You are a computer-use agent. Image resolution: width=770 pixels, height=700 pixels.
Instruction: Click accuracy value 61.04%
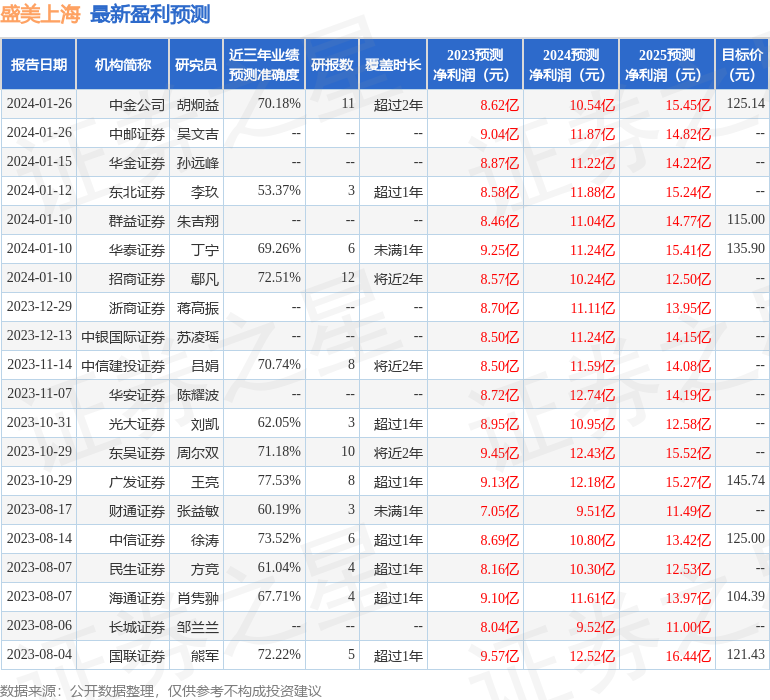(279, 567)
